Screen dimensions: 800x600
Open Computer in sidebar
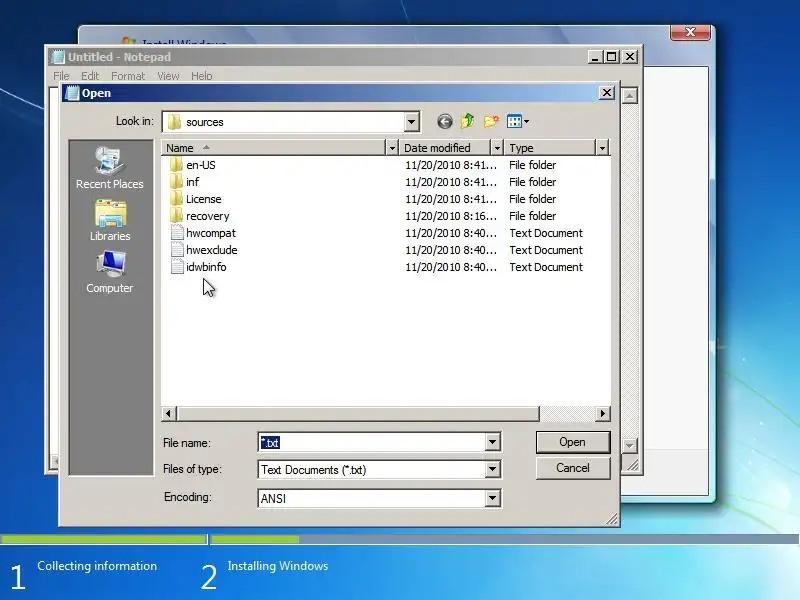click(110, 272)
